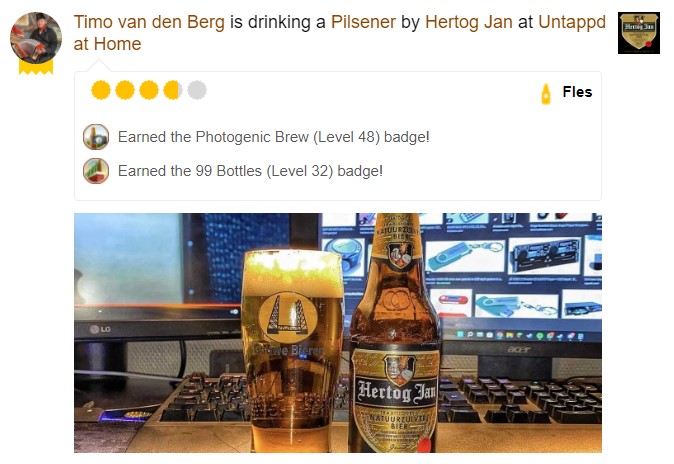Click the beer glass in the photo

coord(293,350)
